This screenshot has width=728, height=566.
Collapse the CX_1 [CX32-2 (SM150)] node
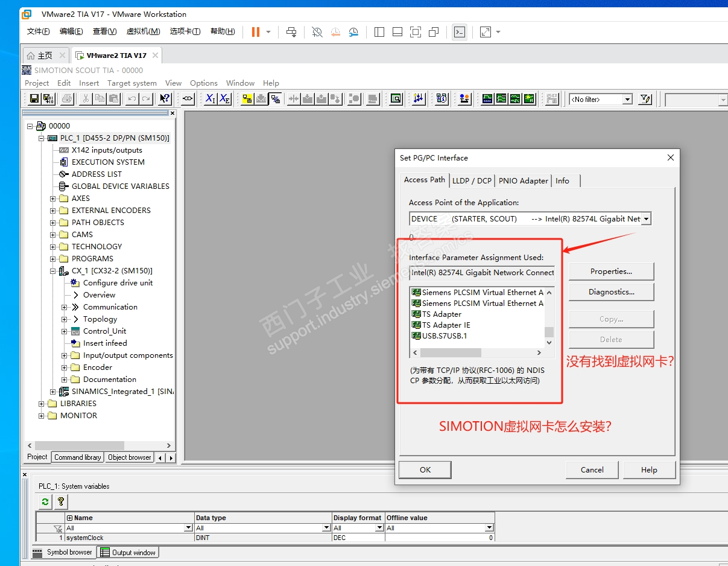(53, 271)
